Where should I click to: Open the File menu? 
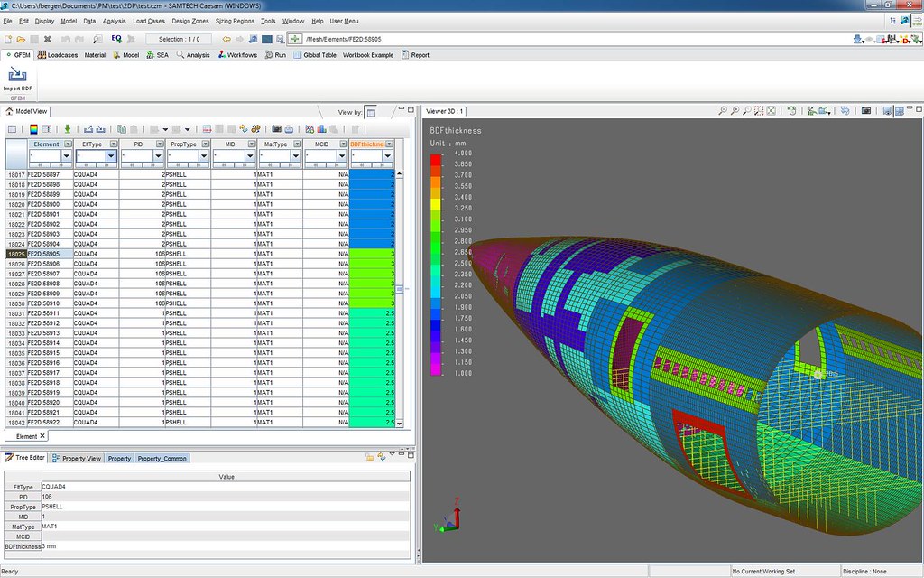tap(7, 21)
